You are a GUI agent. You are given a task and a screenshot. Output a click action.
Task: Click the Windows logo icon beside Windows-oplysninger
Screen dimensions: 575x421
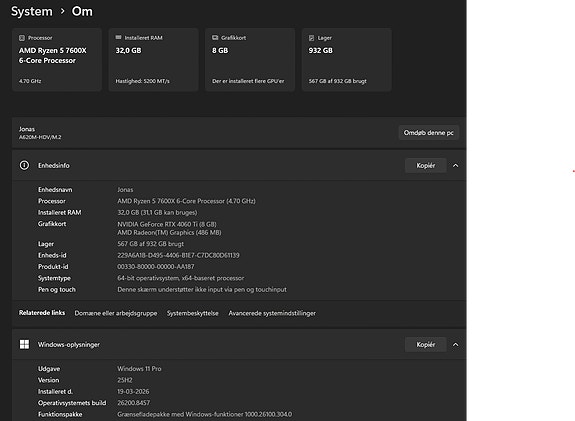point(24,344)
